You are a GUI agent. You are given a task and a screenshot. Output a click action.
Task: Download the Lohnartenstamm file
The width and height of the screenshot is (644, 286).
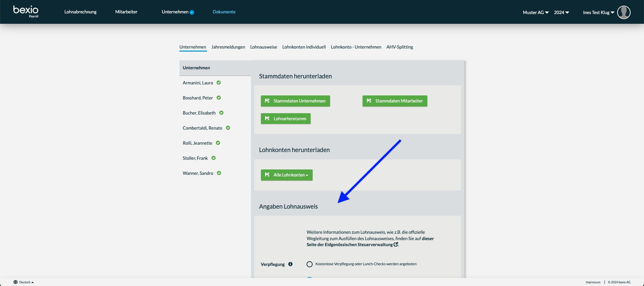(x=286, y=119)
